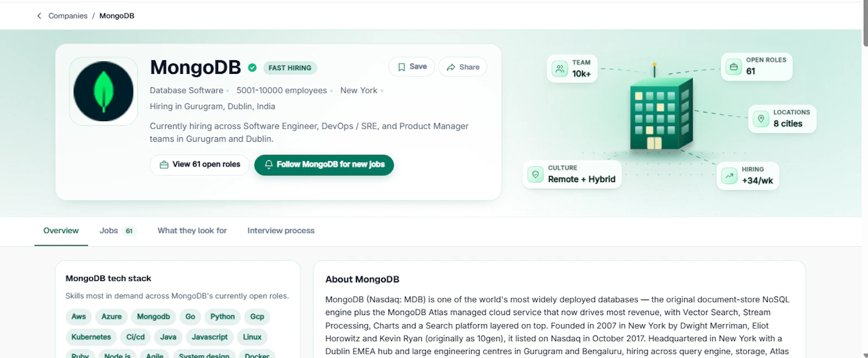Image resolution: width=868 pixels, height=358 pixels.
Task: Click the briefcase icon in OPEN ROLES card
Action: (x=733, y=67)
